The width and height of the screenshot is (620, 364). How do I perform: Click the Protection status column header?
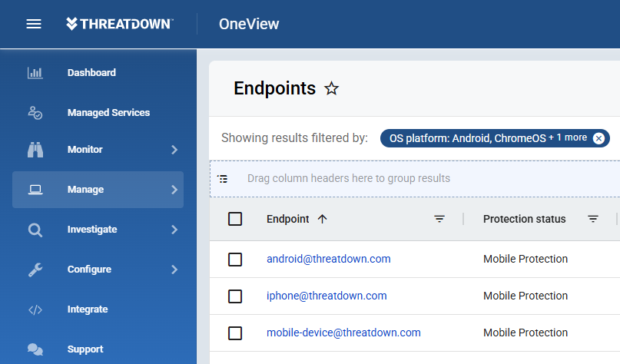[x=524, y=219]
